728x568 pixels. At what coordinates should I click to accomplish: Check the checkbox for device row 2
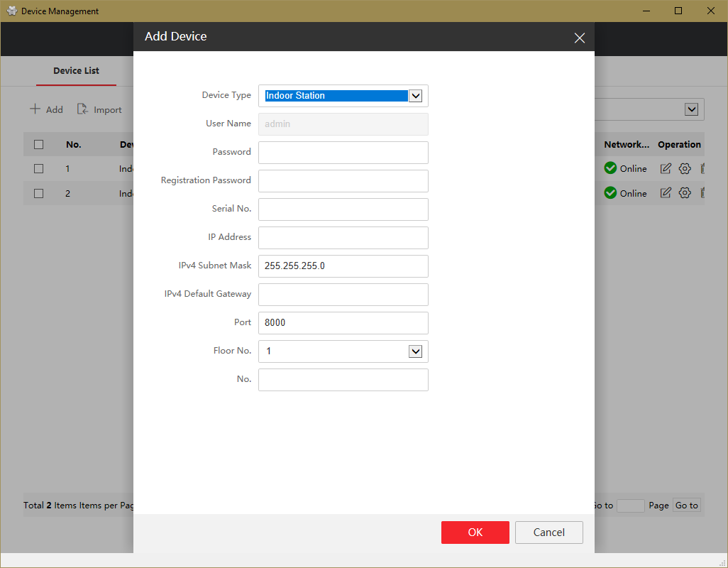tap(38, 193)
